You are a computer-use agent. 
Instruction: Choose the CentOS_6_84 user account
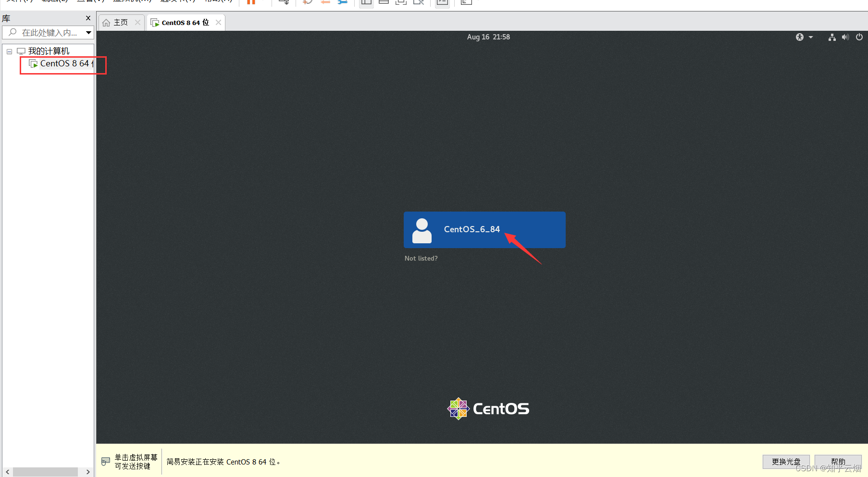[484, 230]
